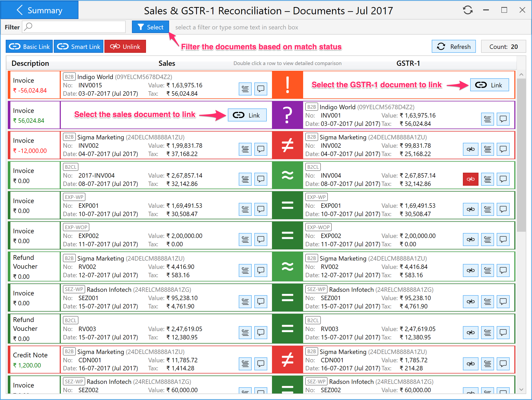Viewport: 532px width, 400px height.
Task: Open details list icon for INV0015 sales row
Action: [245, 89]
